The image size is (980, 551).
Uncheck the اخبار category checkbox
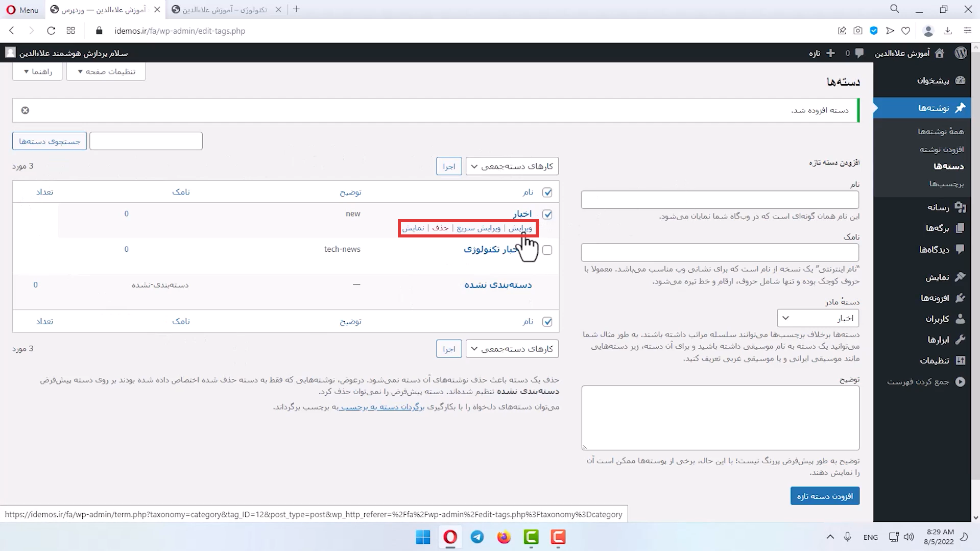coord(547,214)
